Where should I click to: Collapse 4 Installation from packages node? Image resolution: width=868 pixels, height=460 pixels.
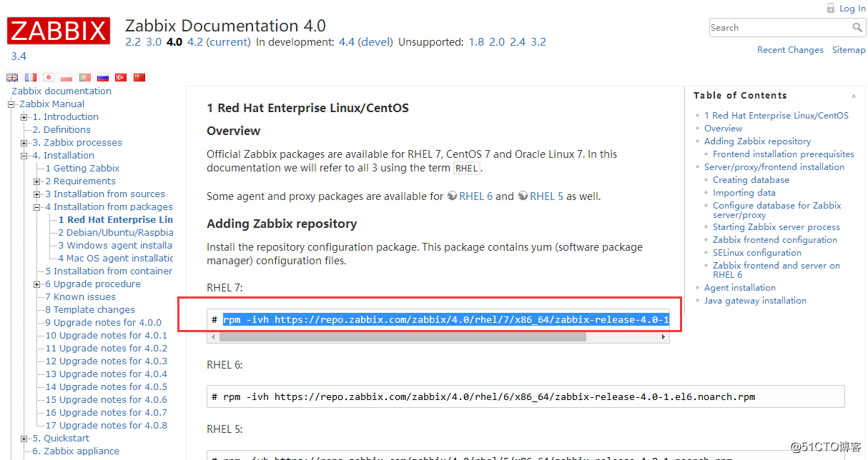[x=37, y=207]
